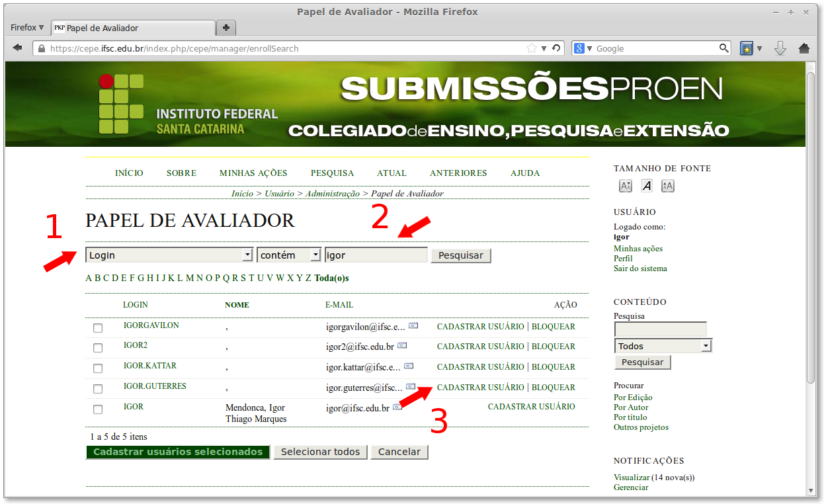
Task: Click the Firefox home icon
Action: (803, 48)
